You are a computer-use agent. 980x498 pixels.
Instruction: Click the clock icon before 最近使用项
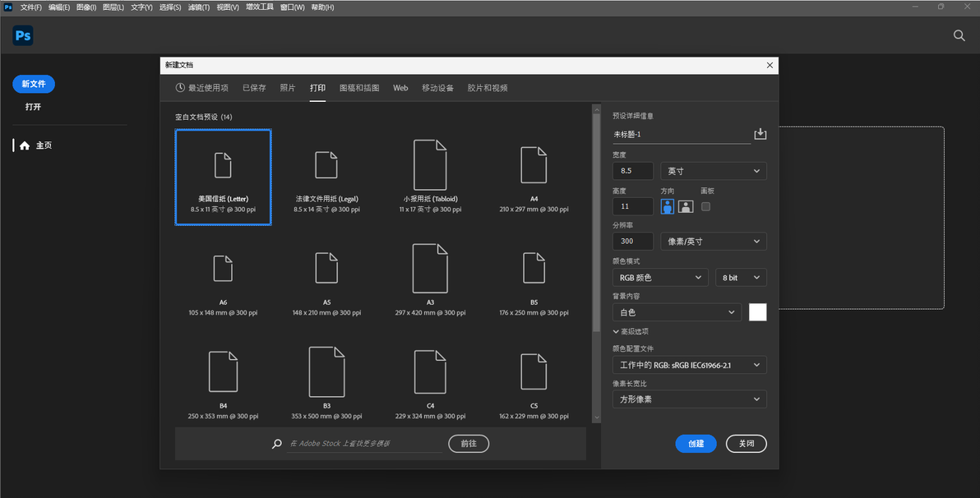point(180,88)
